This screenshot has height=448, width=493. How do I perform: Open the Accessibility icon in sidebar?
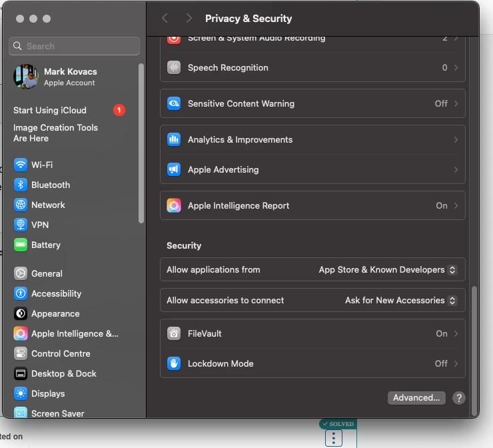point(21,293)
